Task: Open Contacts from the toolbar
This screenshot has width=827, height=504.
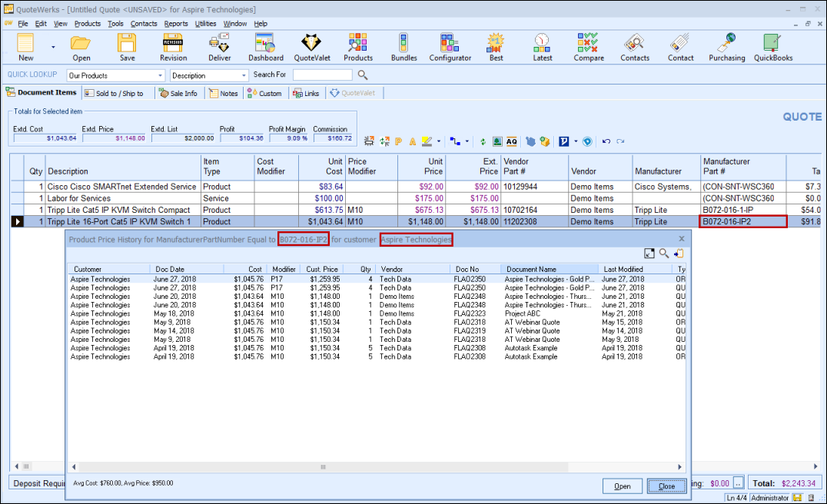Action: pos(635,48)
